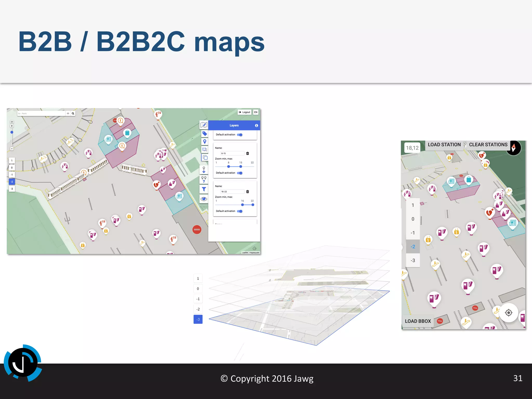532x399 pixels.
Task: Select floor -3 in left map
Action: click(x=12, y=189)
